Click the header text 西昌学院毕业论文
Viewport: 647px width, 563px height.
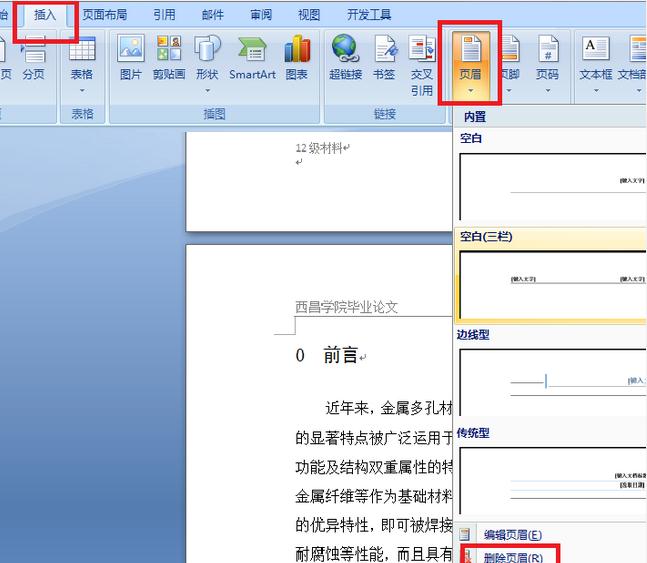tap(346, 307)
